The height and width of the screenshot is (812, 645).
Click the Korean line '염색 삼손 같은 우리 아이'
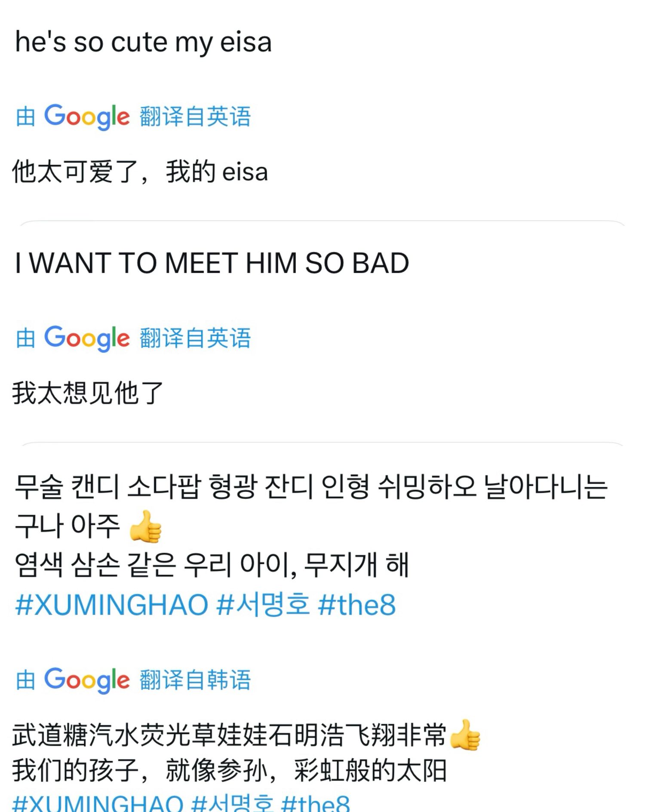click(x=155, y=565)
